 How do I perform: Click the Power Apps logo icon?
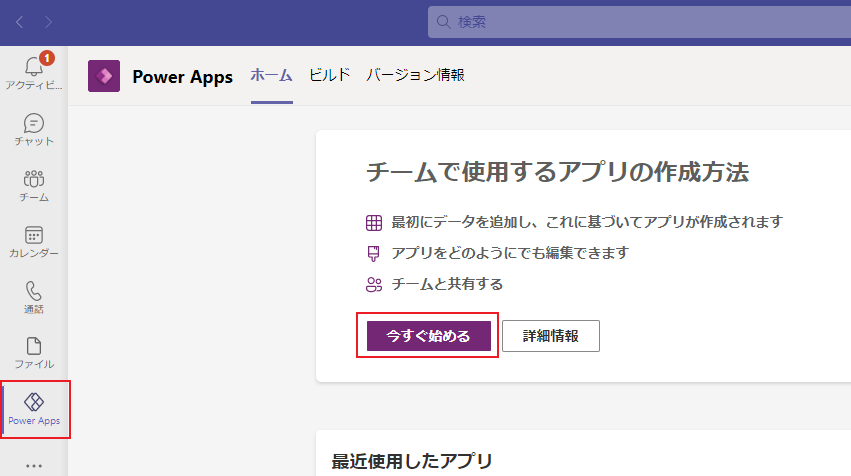104,76
